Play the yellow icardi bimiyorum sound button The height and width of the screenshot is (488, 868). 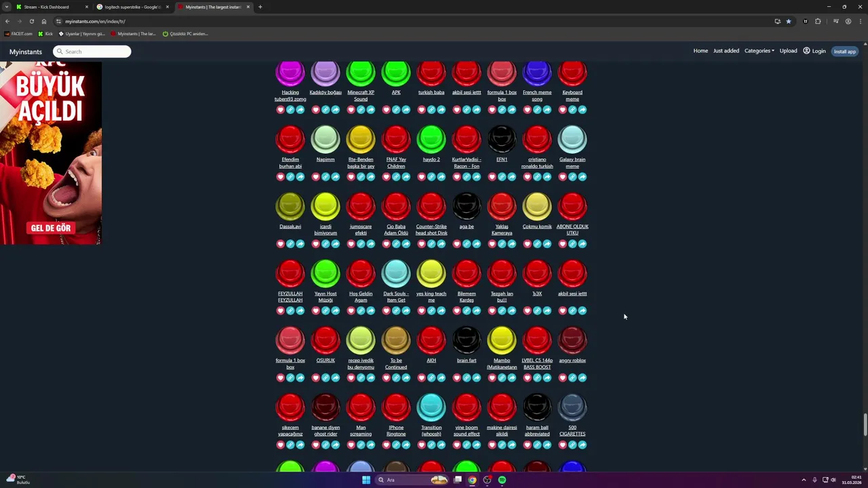click(x=325, y=206)
